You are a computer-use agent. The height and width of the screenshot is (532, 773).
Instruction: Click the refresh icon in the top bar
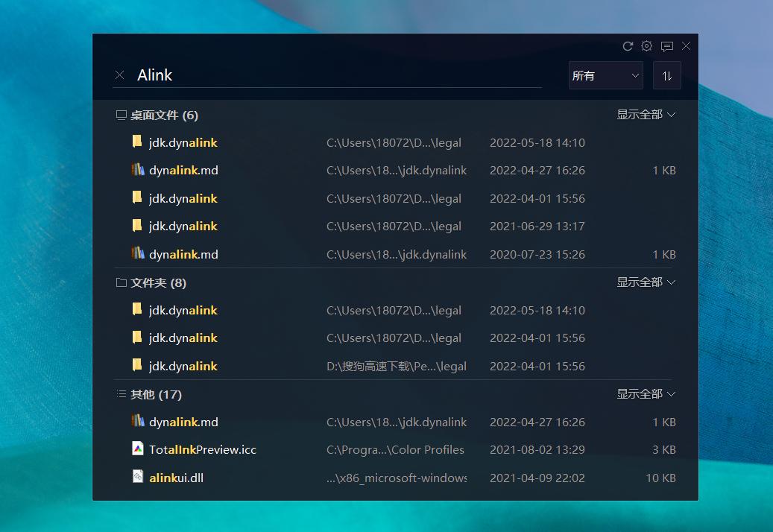point(628,45)
